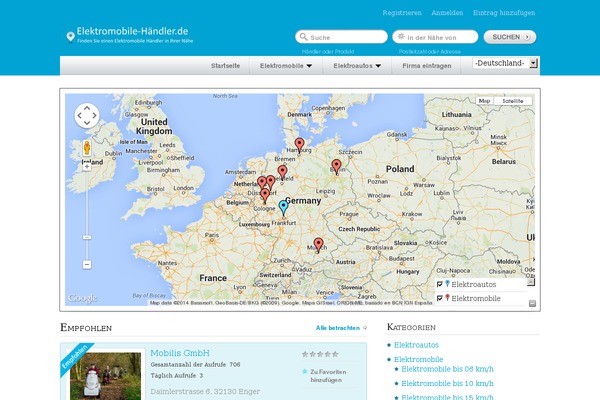Open the red marker near Bielefeld
This screenshot has width=600, height=400.
tap(282, 173)
